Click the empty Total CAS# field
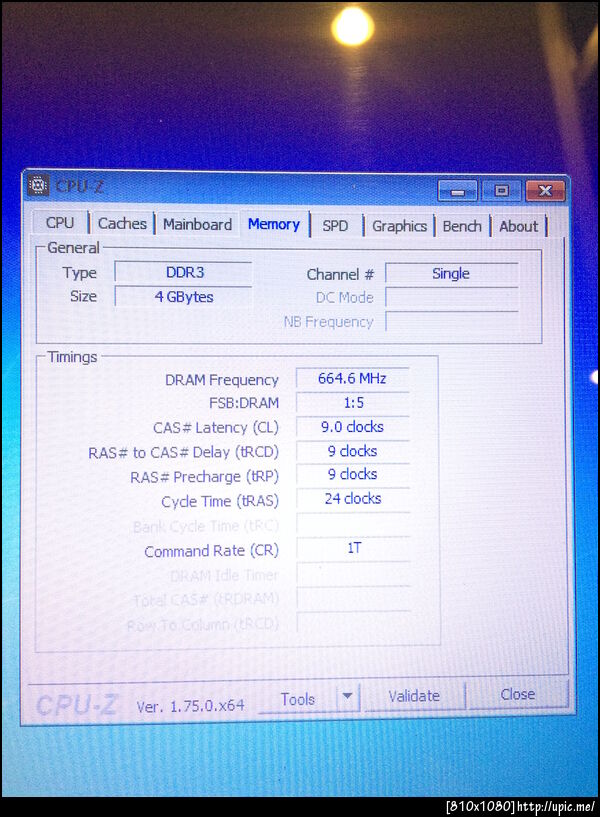The height and width of the screenshot is (817, 600). [x=353, y=598]
